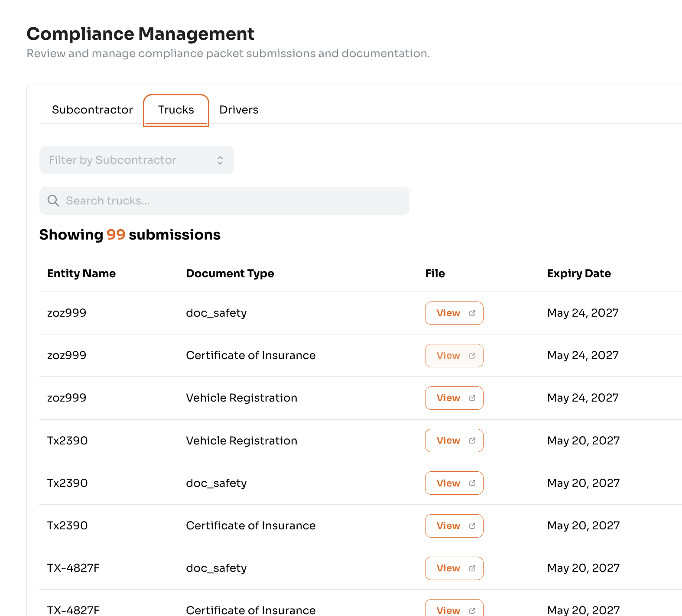Select the Trucks tab
682x616 pixels.
(x=176, y=110)
